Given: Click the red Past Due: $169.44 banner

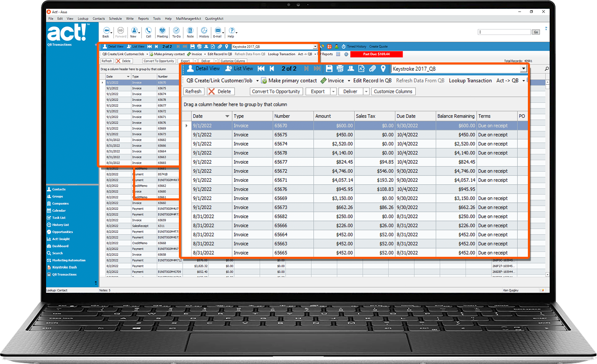Looking at the screenshot, I should (376, 54).
